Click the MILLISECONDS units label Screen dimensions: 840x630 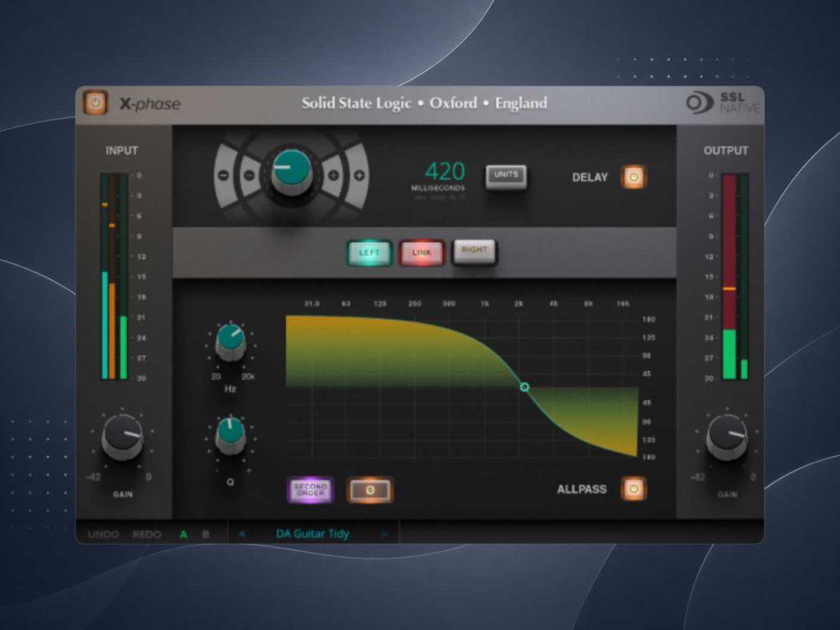[438, 188]
